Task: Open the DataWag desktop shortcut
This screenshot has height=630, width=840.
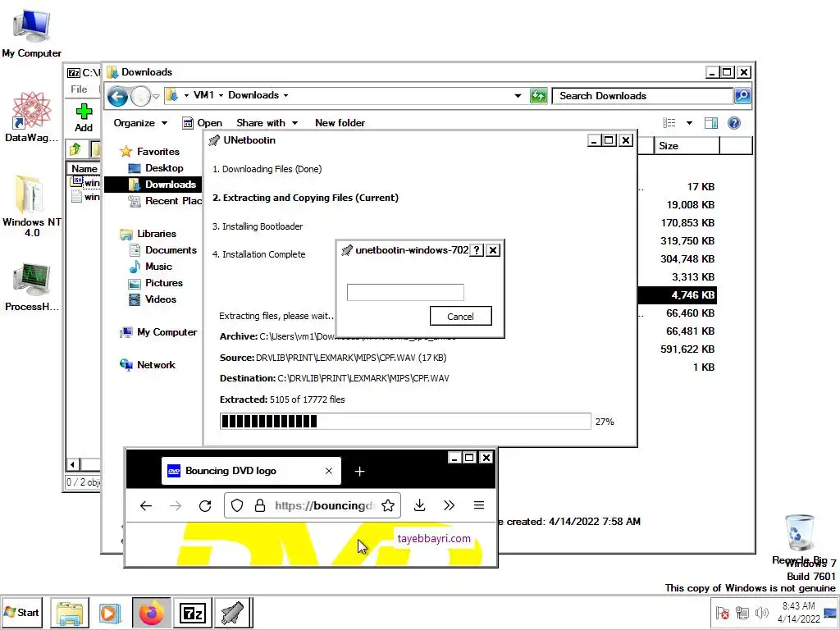Action: click(32, 116)
